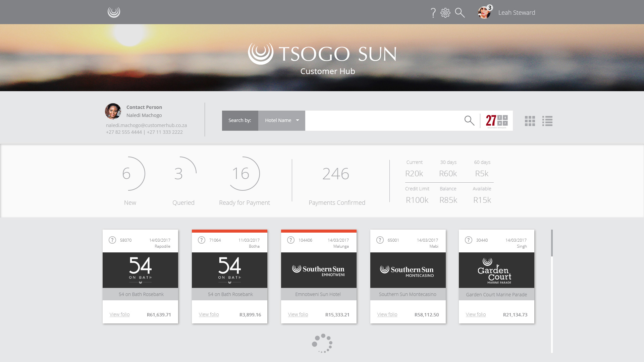Open settings gear icon in header

coord(445,13)
